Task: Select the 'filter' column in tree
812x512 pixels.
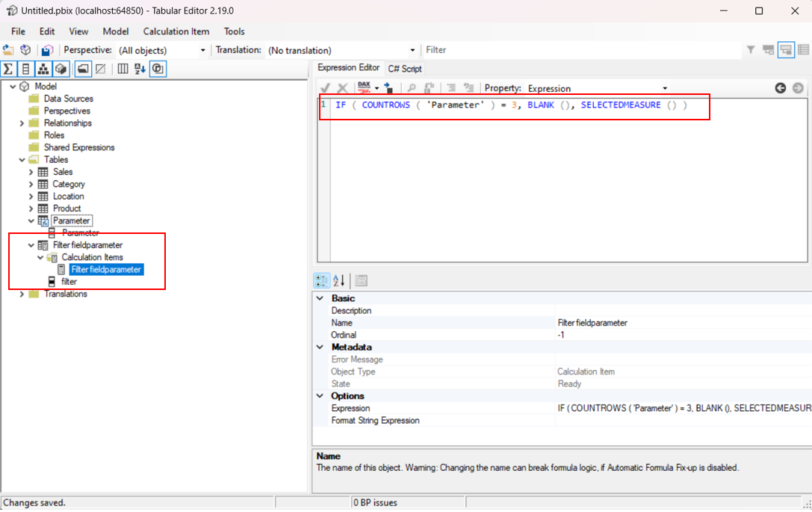Action: click(69, 282)
